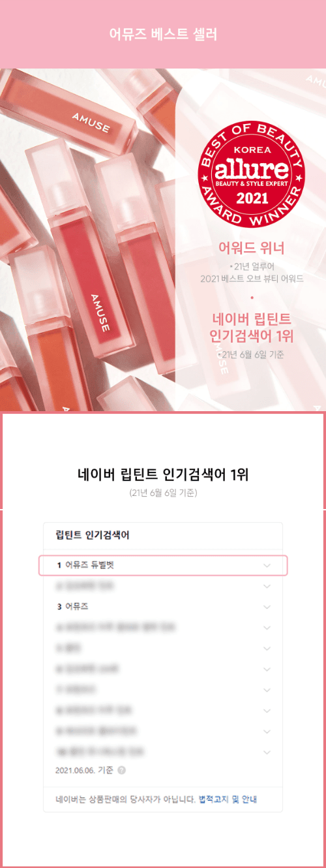Screen dimensions: 326x868
Task: Click the help question-mark icon beside 2021.06.06. 기준
Action: [x=122, y=770]
